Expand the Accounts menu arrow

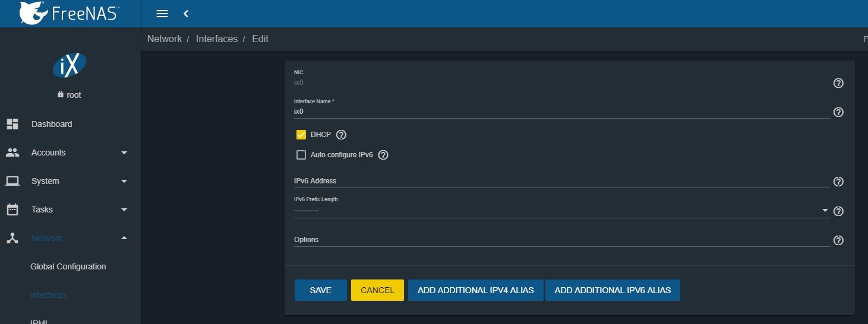point(124,153)
